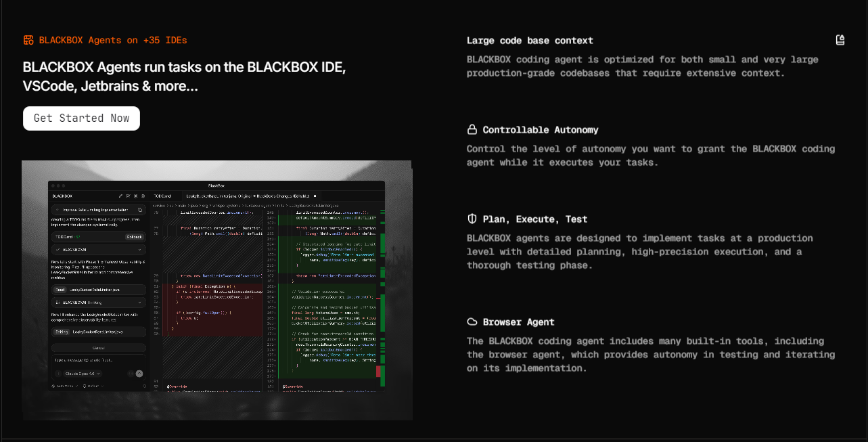868x442 pixels.
Task: Click the BLACKBOX Agents on +35 IDEs label
Action: pyautogui.click(x=113, y=40)
